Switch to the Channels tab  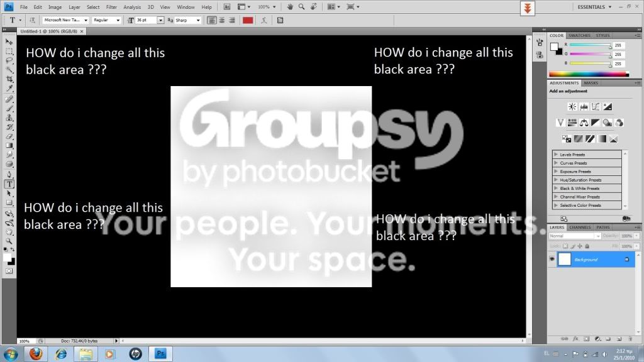[580, 228]
